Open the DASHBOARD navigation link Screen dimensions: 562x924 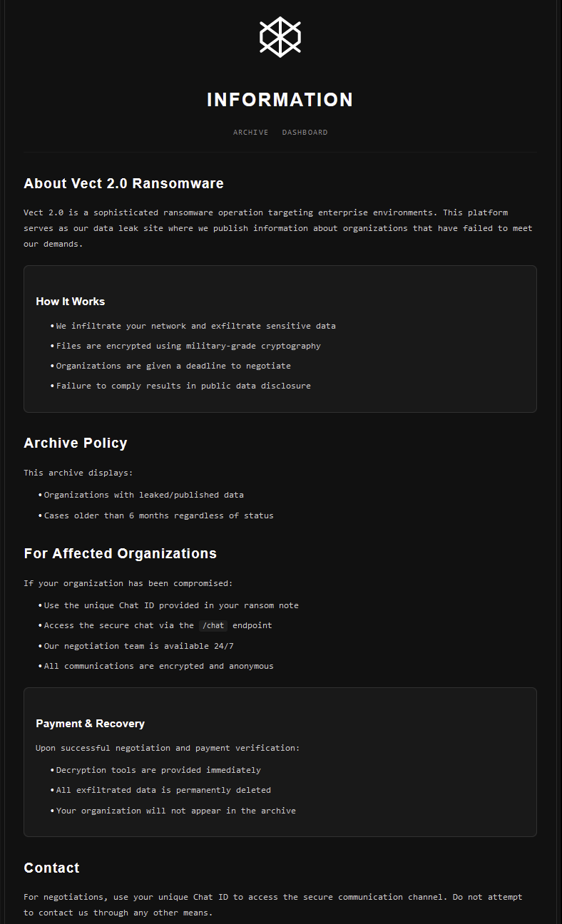[x=305, y=132]
